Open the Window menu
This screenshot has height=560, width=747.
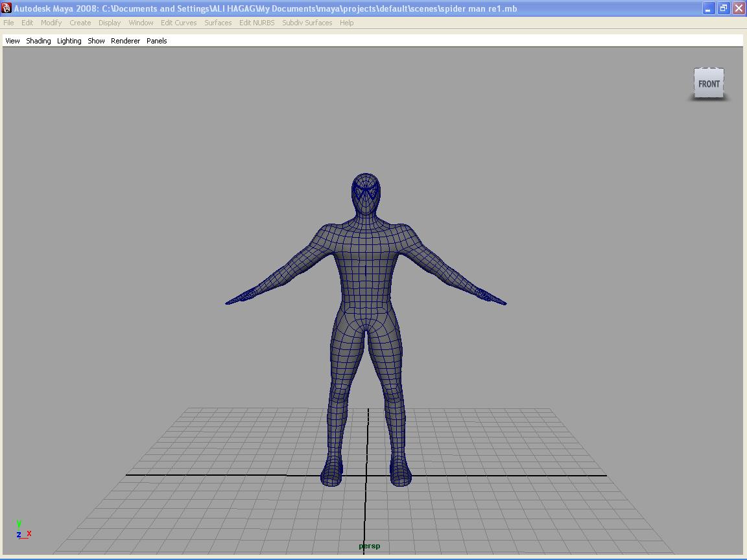coord(141,23)
